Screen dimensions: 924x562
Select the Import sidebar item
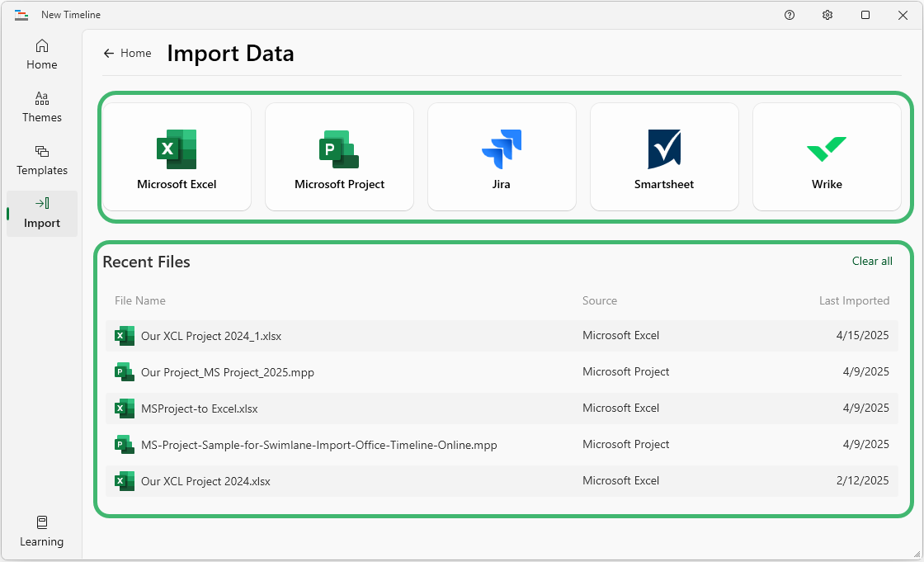click(42, 213)
